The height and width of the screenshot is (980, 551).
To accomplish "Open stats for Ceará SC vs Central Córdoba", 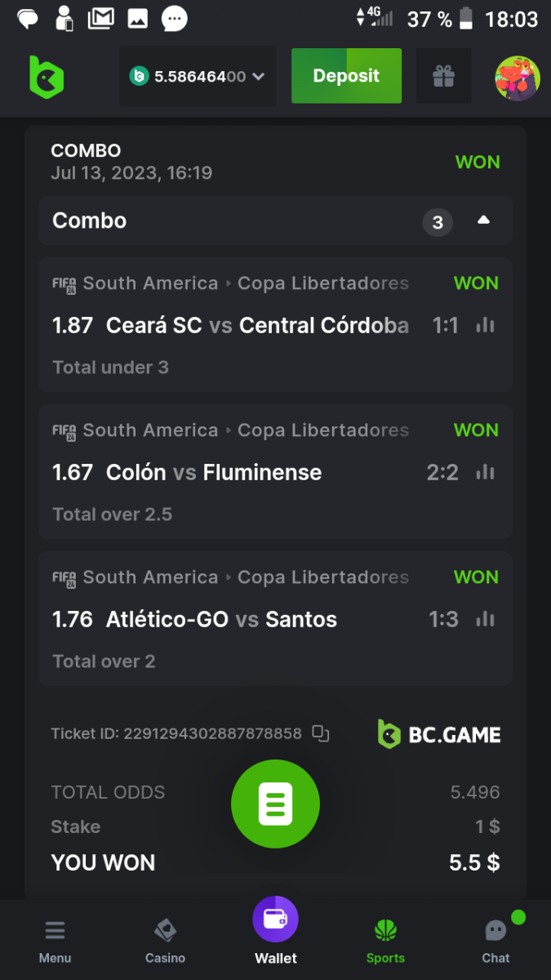I will [x=486, y=325].
